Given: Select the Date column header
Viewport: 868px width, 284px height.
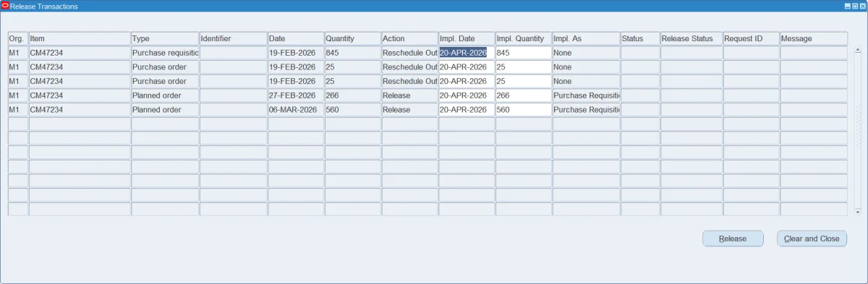Looking at the screenshot, I should coord(296,38).
